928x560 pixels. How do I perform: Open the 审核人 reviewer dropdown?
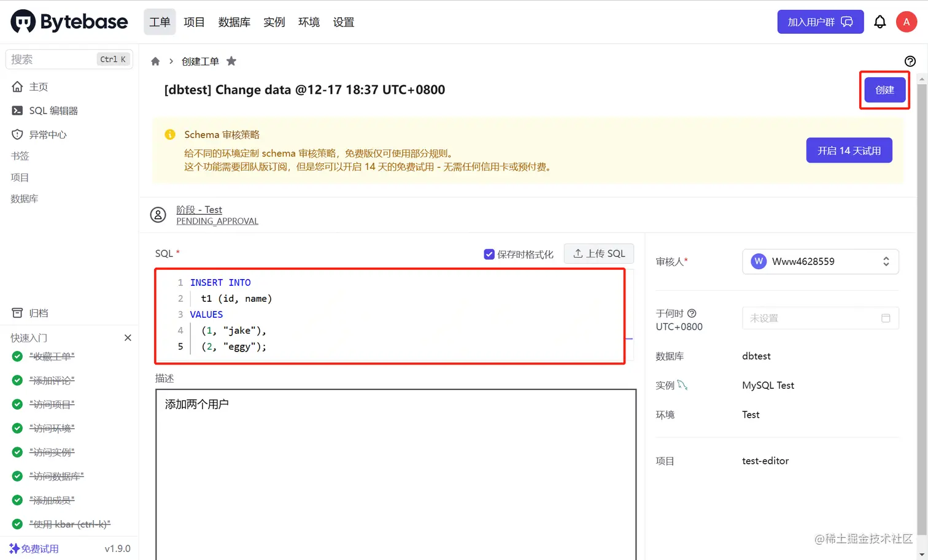click(x=821, y=261)
